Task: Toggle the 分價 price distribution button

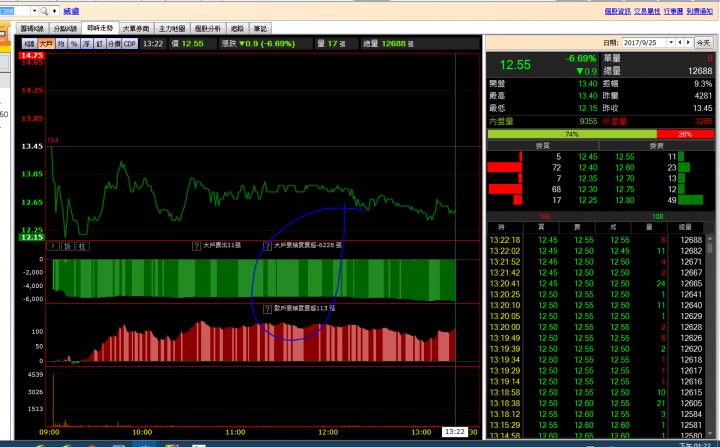Action: pos(114,44)
